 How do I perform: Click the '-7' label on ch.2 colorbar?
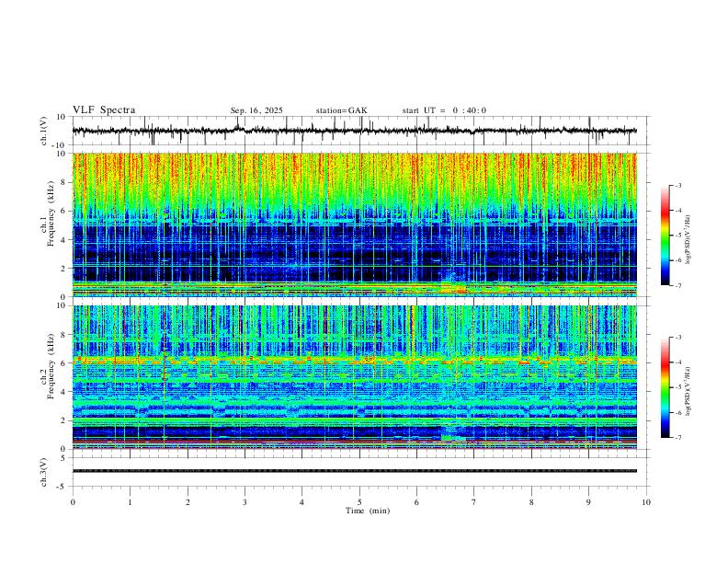[677, 438]
